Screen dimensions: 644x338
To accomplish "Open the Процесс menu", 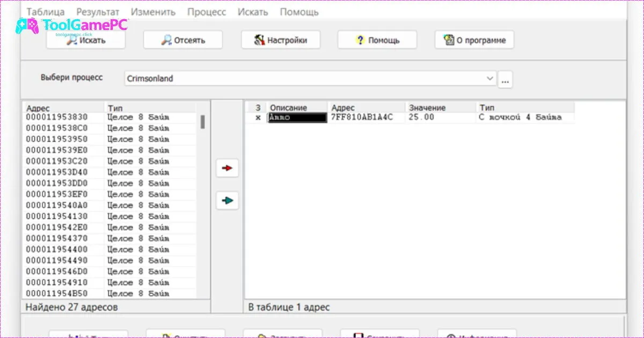I will click(x=207, y=12).
